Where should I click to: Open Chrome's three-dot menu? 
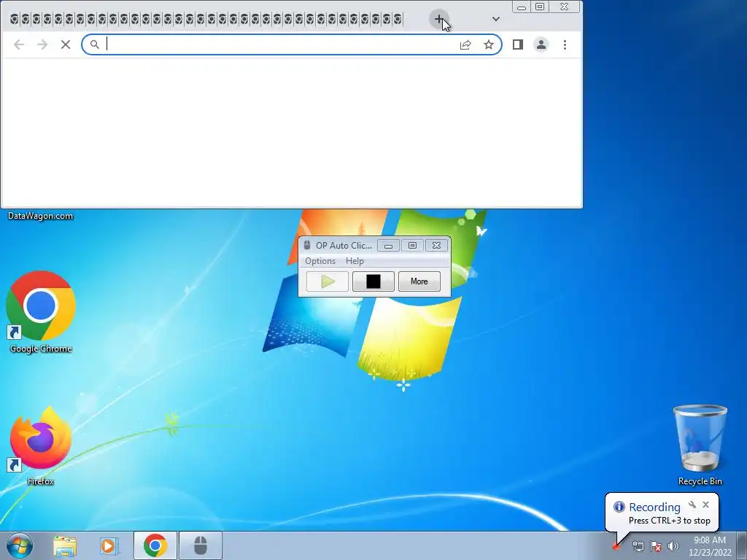565,44
